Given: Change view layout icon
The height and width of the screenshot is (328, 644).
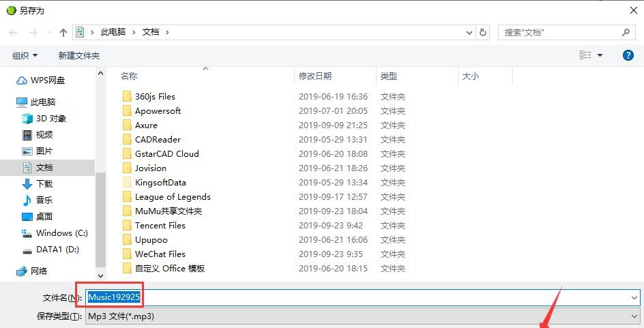Looking at the screenshot, I should (x=585, y=55).
